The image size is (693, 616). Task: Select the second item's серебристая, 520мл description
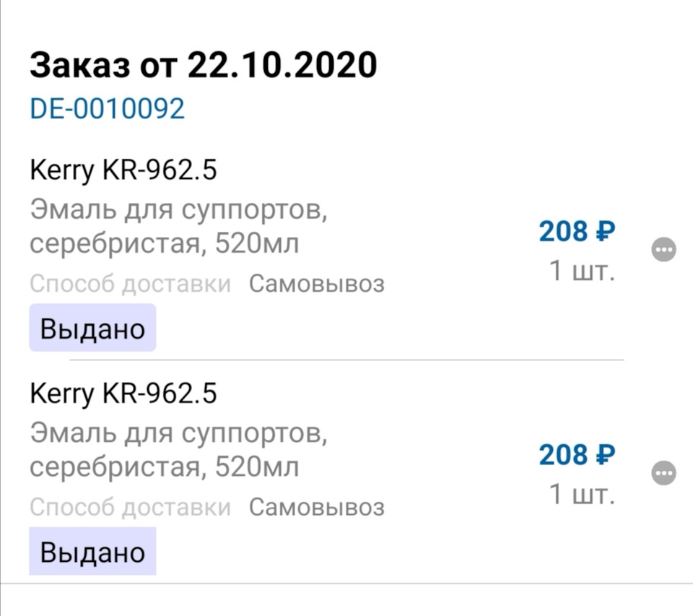click(x=164, y=467)
